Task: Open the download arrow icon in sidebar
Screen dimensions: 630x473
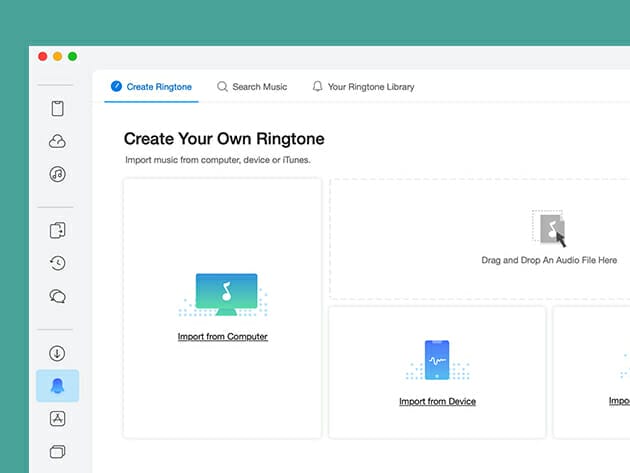Action: click(57, 353)
